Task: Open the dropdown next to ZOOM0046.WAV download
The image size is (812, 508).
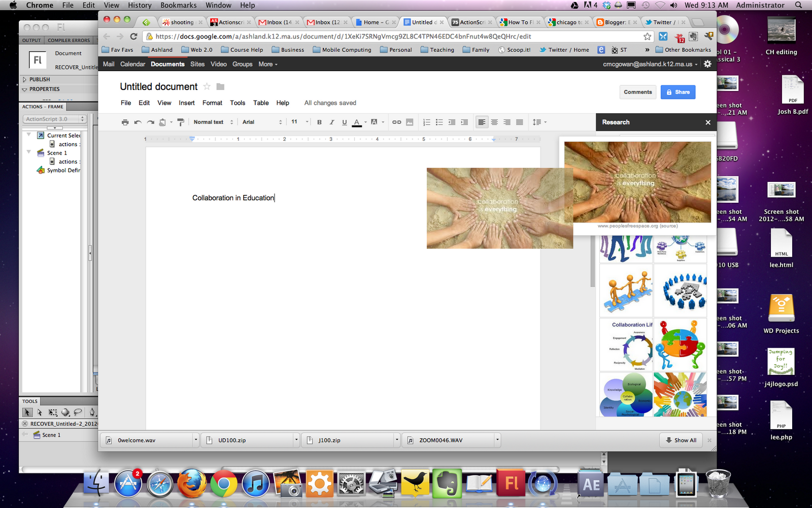Action: (497, 440)
